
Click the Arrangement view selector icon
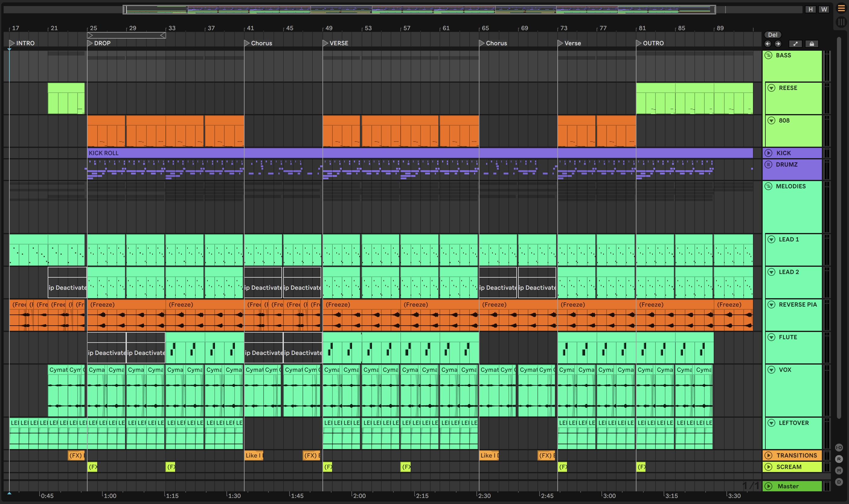point(841,8)
